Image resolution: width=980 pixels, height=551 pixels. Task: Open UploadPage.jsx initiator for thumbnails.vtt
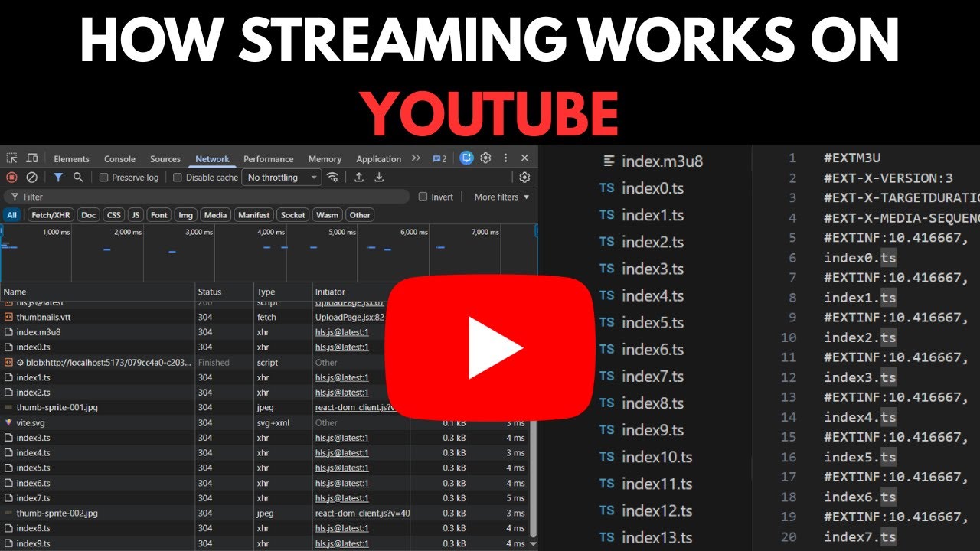pyautogui.click(x=350, y=317)
